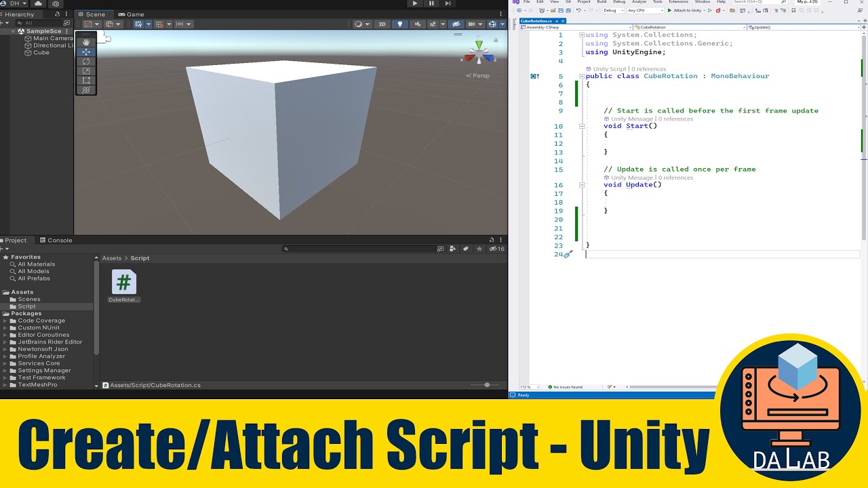Select the Move tool in scene overlay

pyautogui.click(x=86, y=52)
